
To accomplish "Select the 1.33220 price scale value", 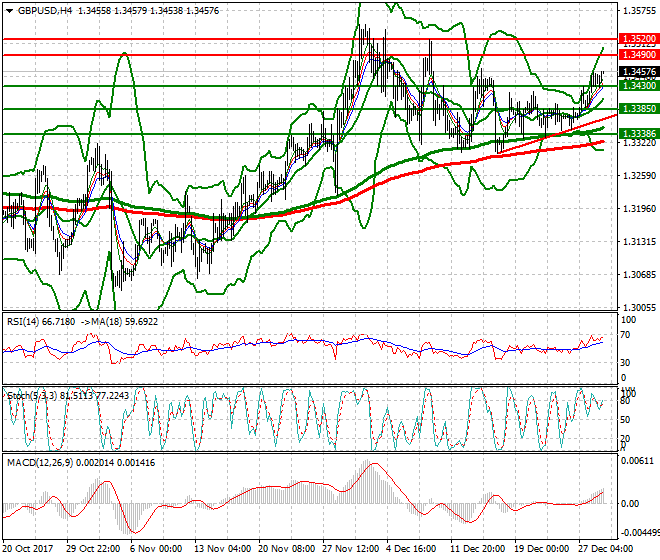I will pos(639,143).
